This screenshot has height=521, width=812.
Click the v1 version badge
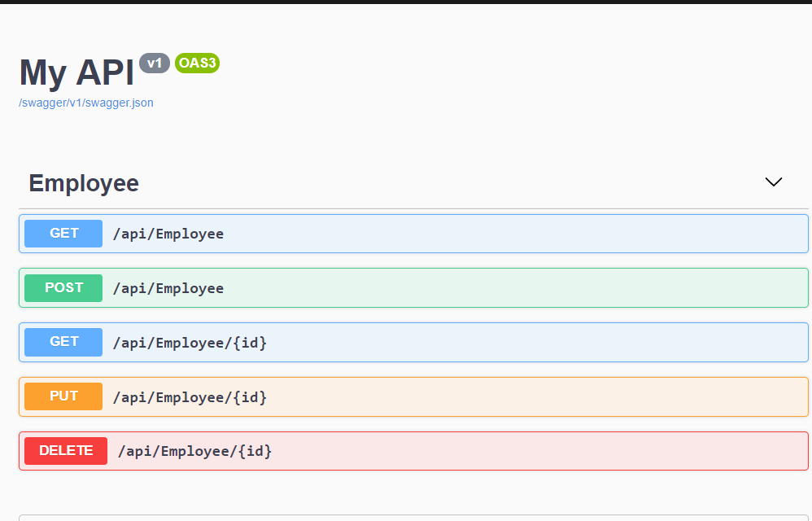point(154,63)
